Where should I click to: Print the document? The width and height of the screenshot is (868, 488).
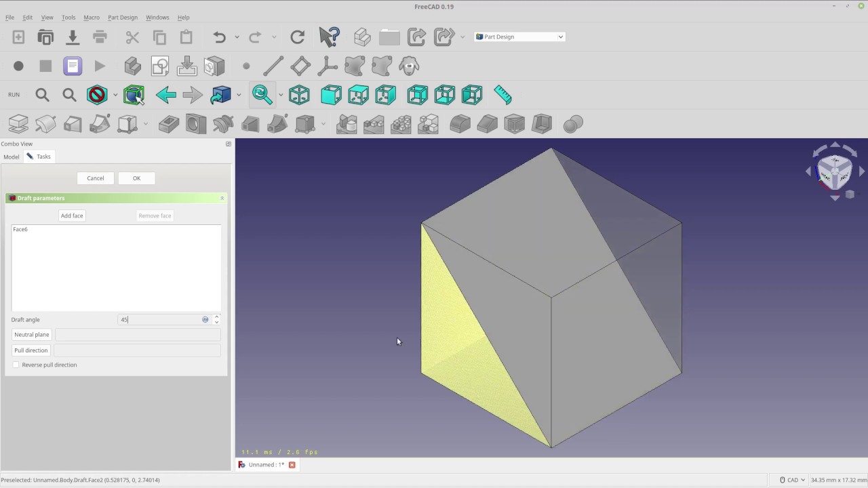(100, 37)
